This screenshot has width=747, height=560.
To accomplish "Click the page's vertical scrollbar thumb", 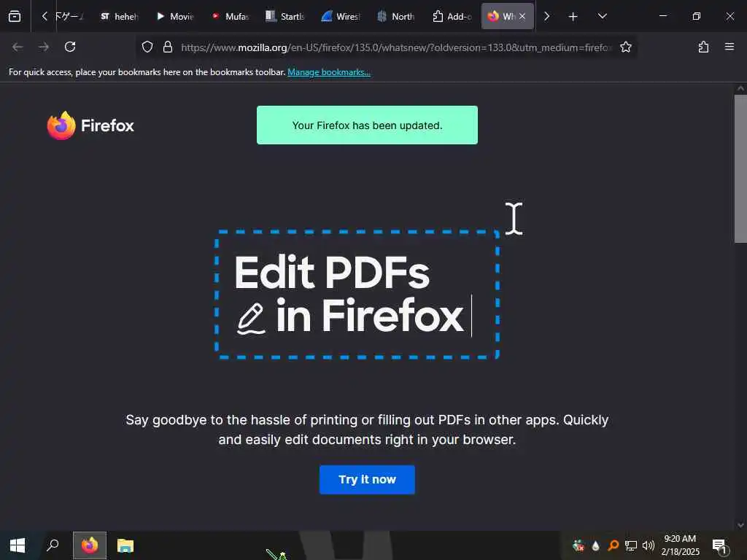I will pyautogui.click(x=740, y=169).
